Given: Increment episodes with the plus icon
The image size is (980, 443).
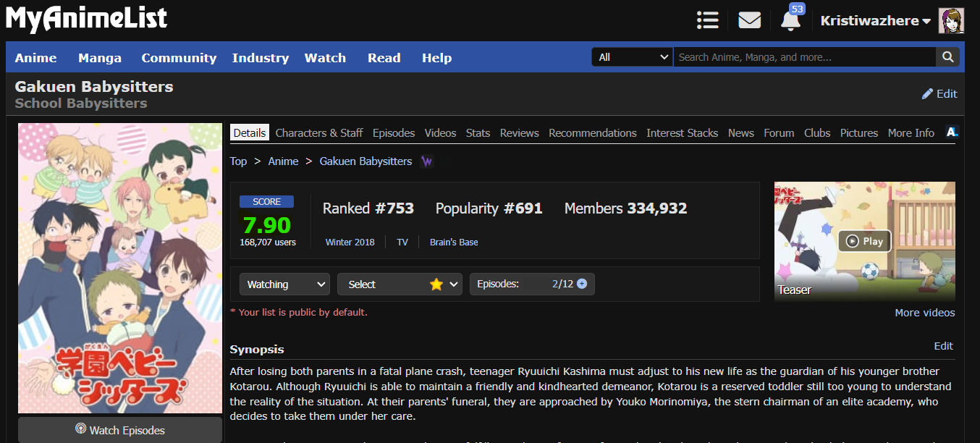Looking at the screenshot, I should 582,284.
